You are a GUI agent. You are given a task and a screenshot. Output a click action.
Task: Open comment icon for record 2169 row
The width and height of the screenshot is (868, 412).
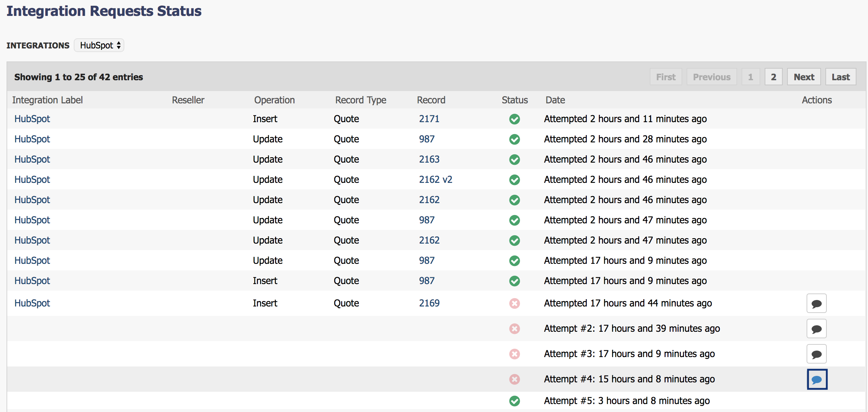click(816, 303)
